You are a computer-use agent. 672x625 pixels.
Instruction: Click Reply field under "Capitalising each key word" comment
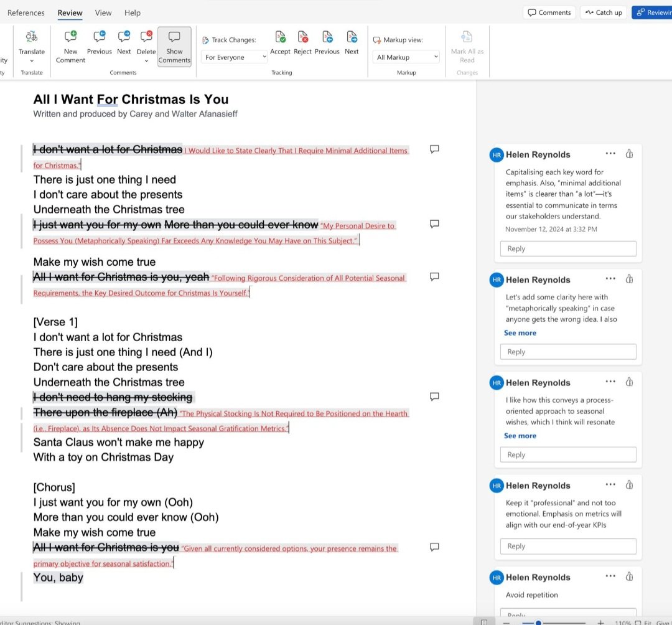[x=568, y=248]
